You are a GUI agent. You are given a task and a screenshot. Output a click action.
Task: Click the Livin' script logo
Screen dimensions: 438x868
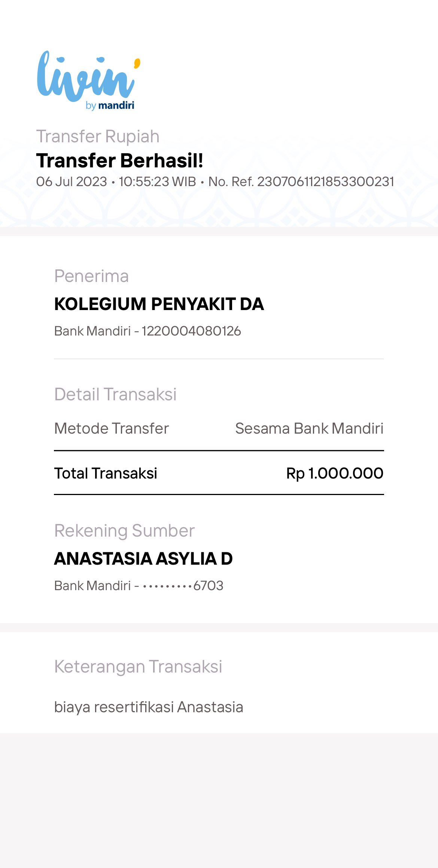[86, 77]
